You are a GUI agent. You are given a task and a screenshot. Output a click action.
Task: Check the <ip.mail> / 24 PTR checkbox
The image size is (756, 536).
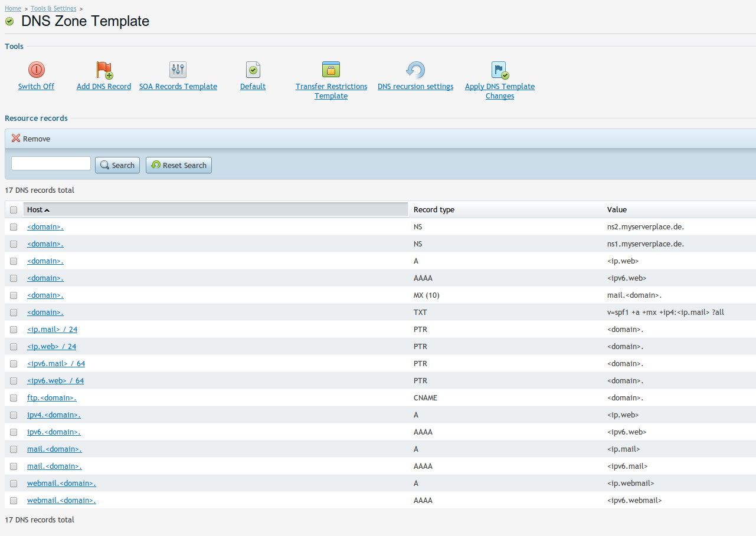coord(14,330)
